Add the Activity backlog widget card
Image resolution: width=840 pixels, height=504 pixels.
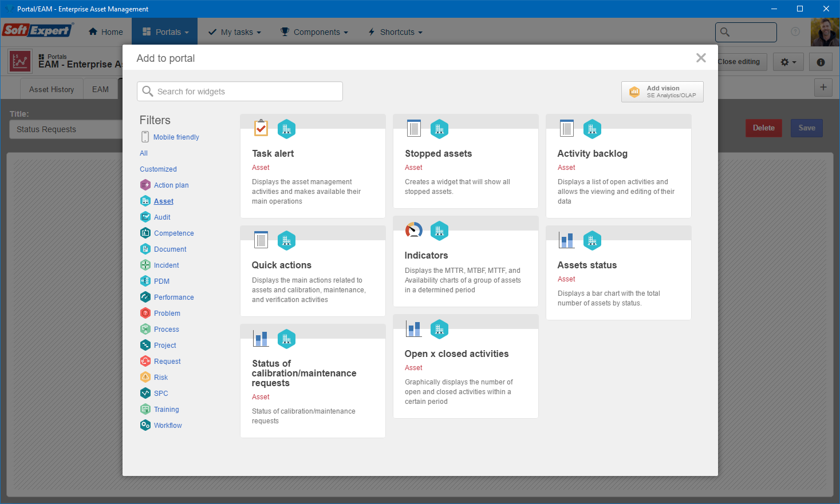click(x=618, y=166)
